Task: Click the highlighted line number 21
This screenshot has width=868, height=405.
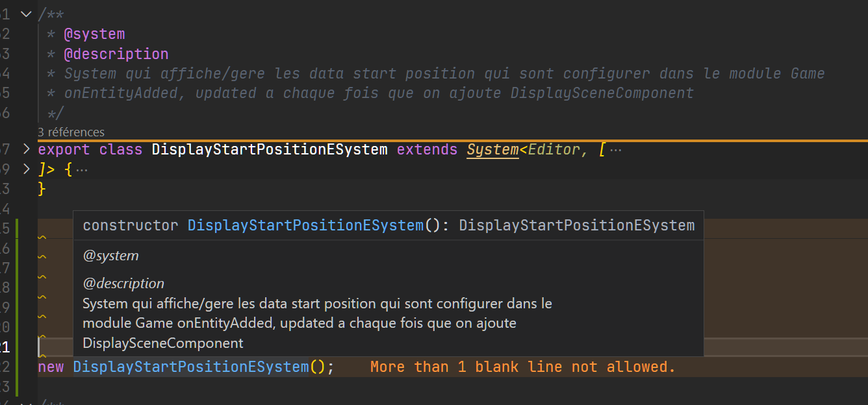Action: pos(6,348)
